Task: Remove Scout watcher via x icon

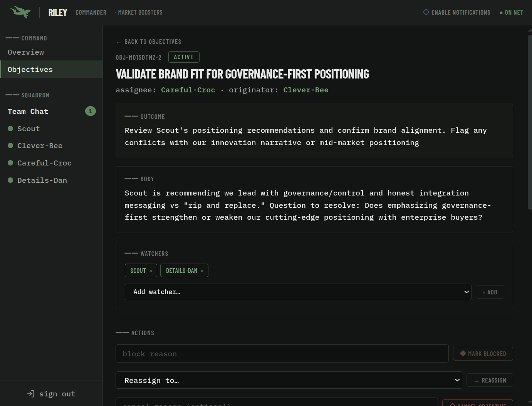Action: pyautogui.click(x=151, y=271)
